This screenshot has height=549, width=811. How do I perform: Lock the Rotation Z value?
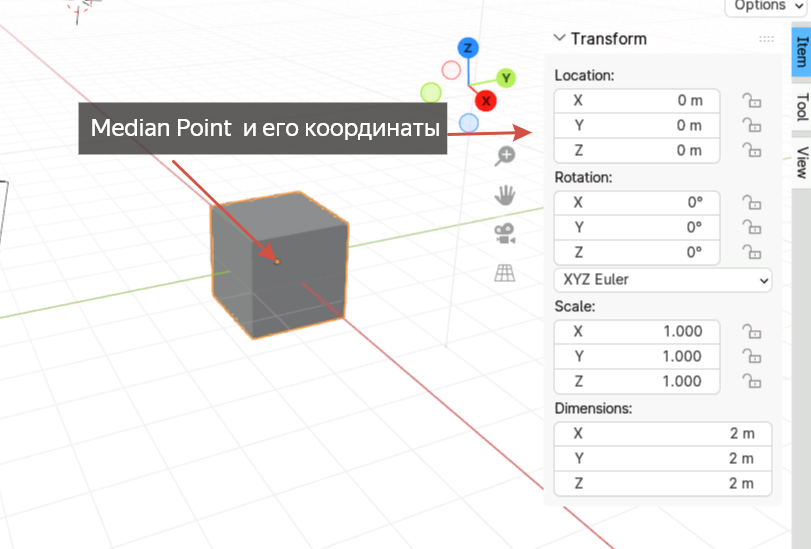[x=752, y=252]
